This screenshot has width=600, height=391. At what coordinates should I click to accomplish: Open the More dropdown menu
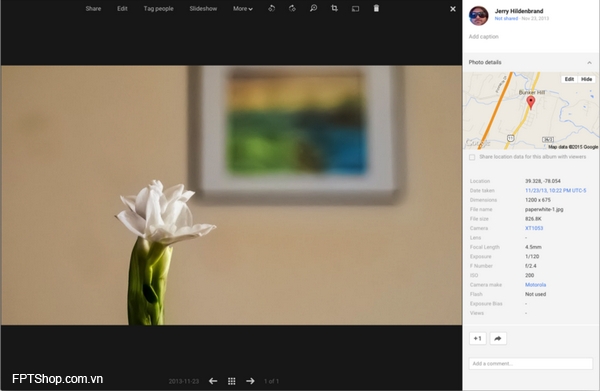coord(243,8)
